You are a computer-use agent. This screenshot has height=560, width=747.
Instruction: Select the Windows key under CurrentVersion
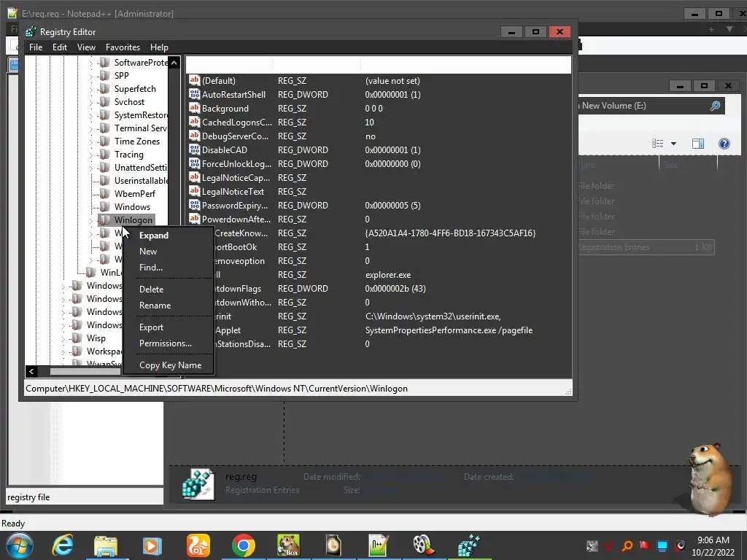coord(132,206)
